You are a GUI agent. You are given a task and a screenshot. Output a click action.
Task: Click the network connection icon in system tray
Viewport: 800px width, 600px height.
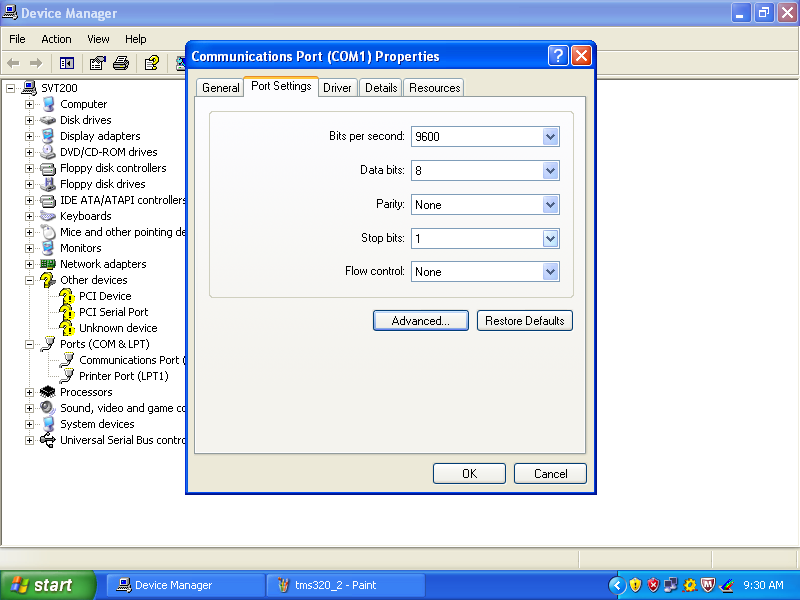point(670,585)
